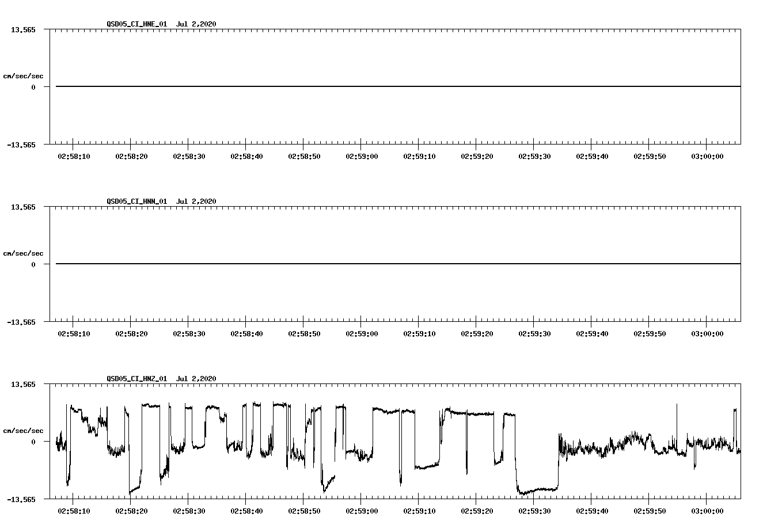782x532 pixels.
Task: Click the 02:59:30 time label on HNZ axis
Action: 534,511
